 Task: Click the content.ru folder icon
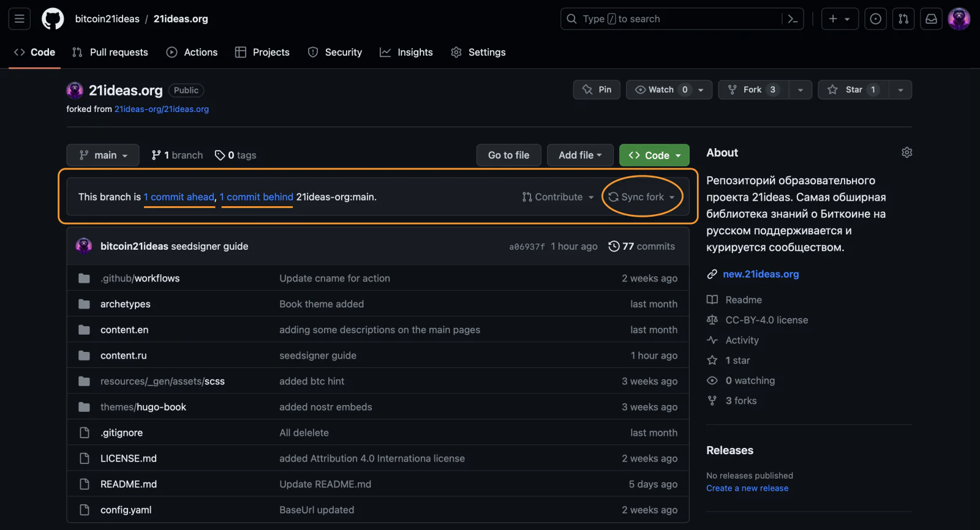coord(85,356)
